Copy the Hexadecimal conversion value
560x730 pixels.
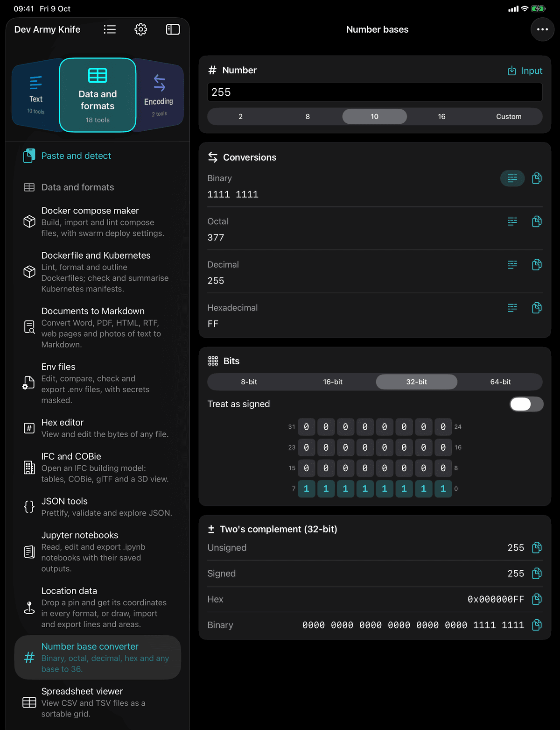coord(537,308)
